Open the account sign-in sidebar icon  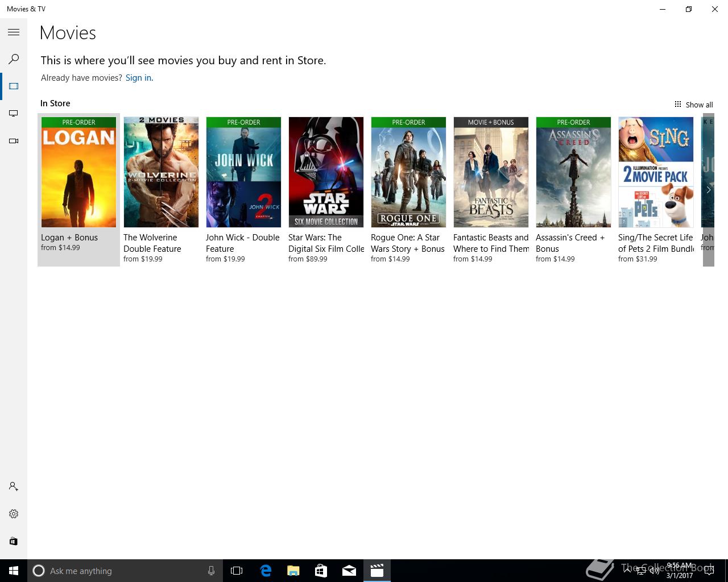tap(14, 487)
